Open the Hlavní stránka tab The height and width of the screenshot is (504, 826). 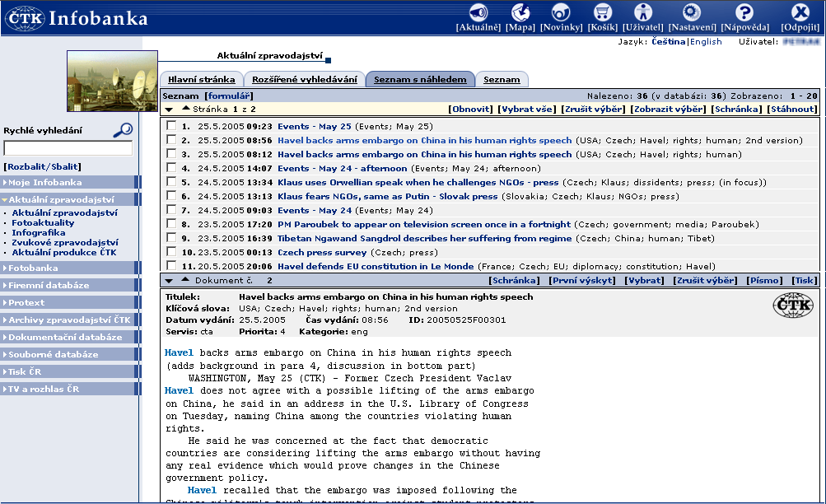pyautogui.click(x=201, y=80)
